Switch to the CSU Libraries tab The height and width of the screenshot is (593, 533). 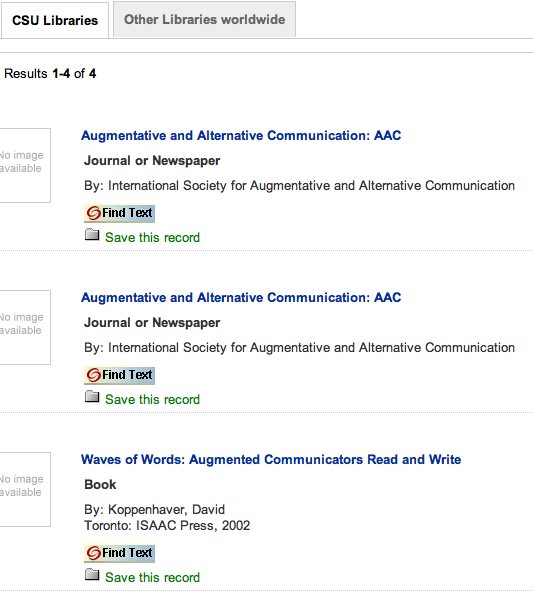(54, 20)
